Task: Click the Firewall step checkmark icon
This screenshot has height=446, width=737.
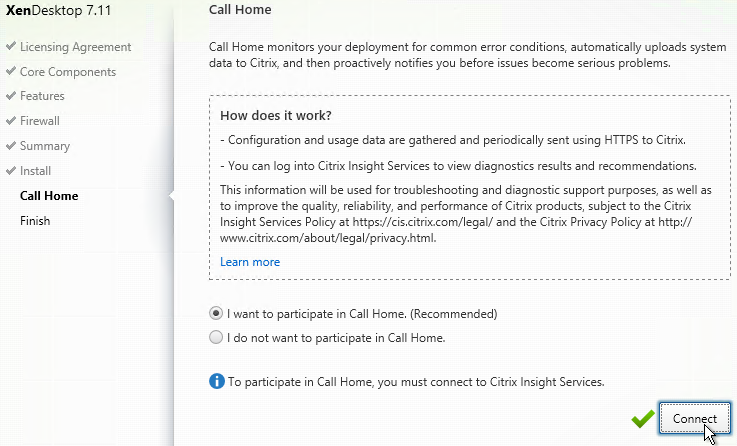Action: point(11,120)
